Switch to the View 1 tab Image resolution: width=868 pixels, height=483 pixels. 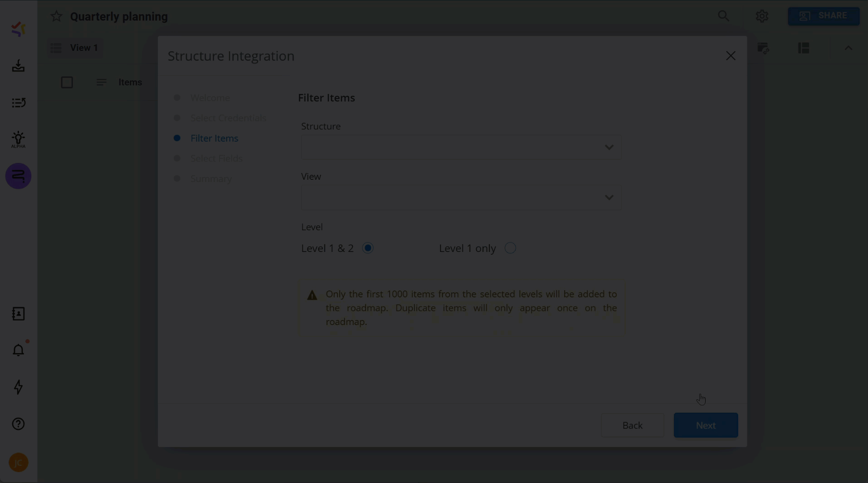(74, 48)
